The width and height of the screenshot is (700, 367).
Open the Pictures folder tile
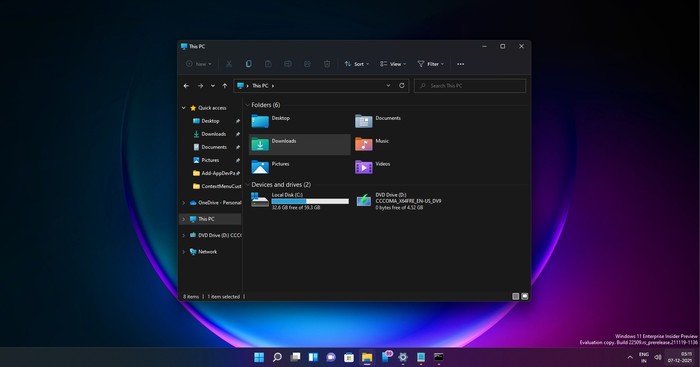coord(299,167)
